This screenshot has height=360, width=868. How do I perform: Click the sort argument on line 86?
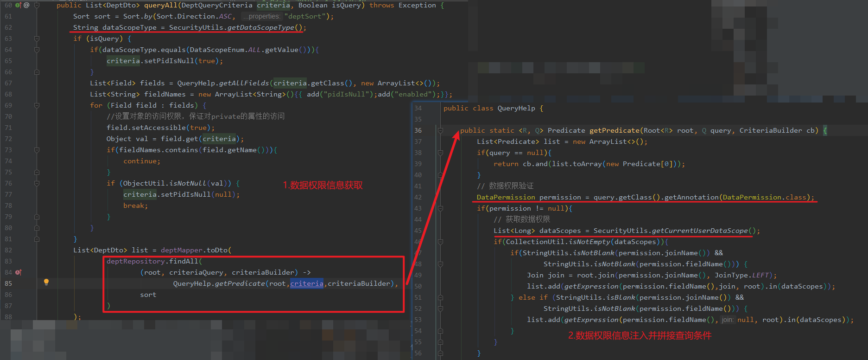[148, 295]
